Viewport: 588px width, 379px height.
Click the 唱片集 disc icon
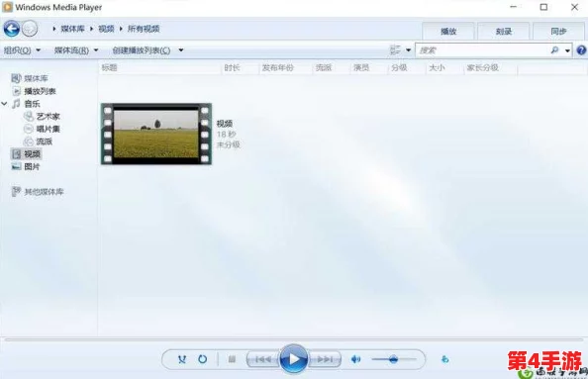click(x=29, y=129)
